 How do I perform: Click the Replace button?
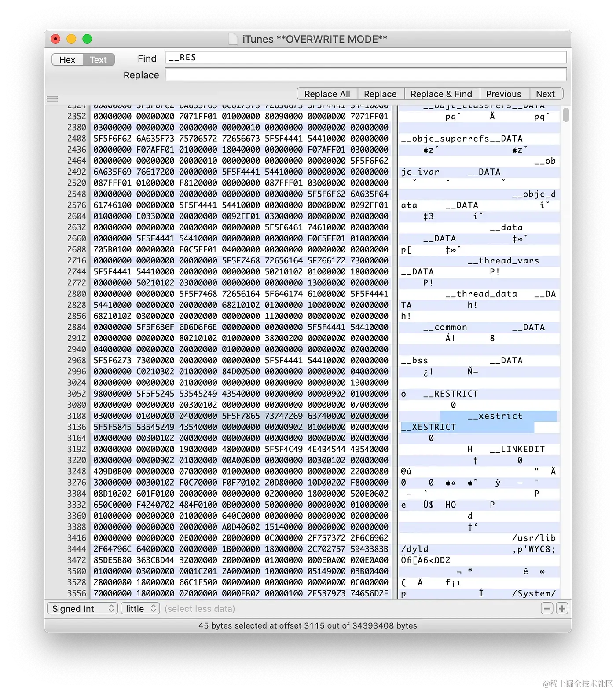(380, 94)
